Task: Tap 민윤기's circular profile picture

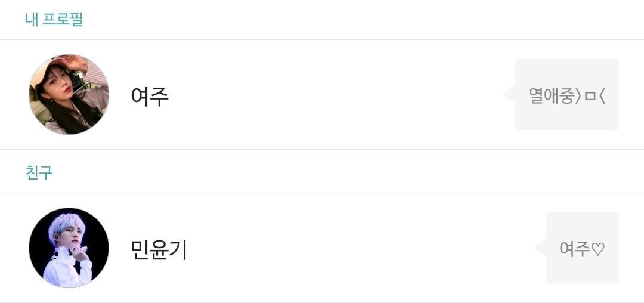Action: pyautogui.click(x=69, y=248)
